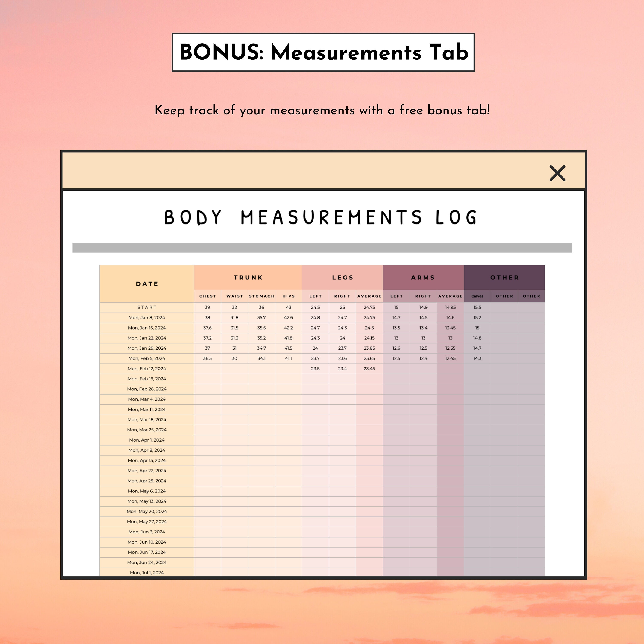Select the ARMS section header
Viewport: 644px width, 644px height.
[423, 277]
